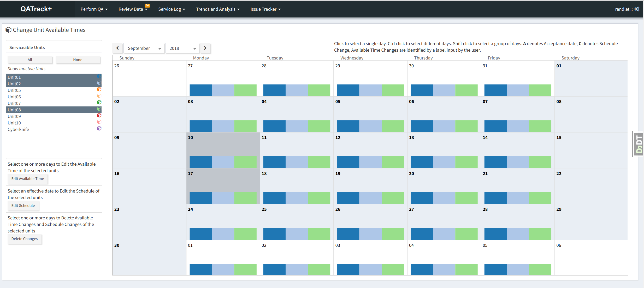Open the randlet user menu
Screen dimensions: 644x288
click(627, 9)
